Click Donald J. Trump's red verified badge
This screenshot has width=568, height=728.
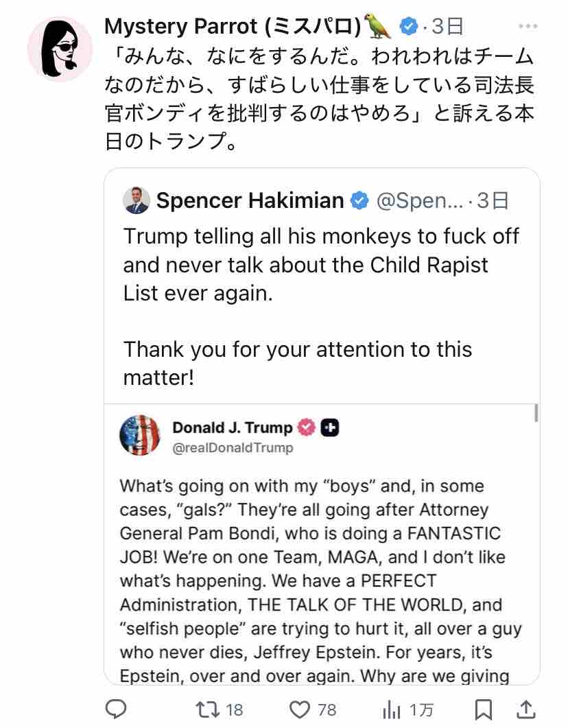tap(306, 427)
